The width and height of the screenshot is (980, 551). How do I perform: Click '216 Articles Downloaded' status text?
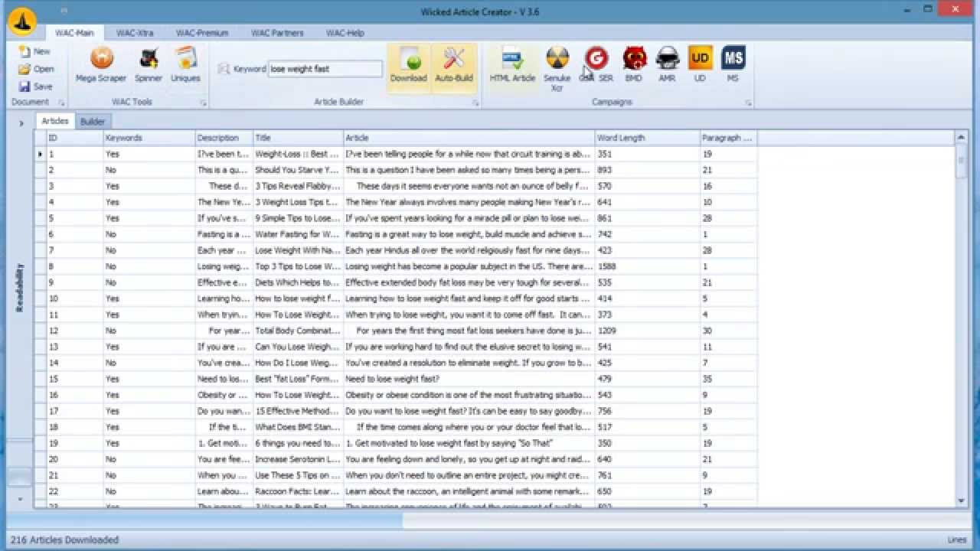[64, 540]
